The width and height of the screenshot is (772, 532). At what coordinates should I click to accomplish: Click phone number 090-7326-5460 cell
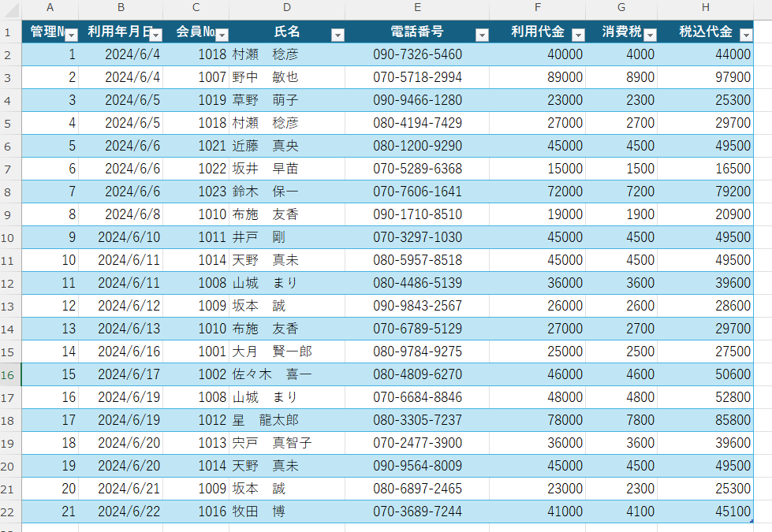[417, 54]
